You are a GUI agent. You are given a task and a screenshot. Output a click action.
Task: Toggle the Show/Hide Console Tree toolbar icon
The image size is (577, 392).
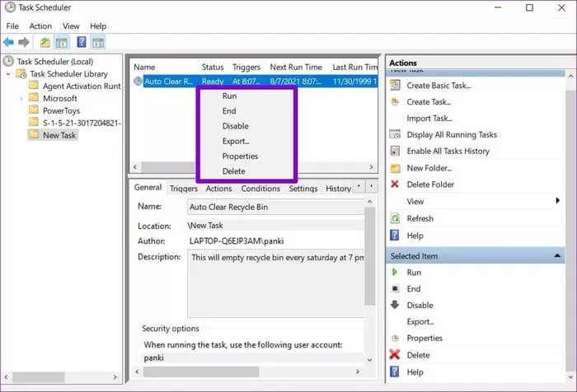62,42
